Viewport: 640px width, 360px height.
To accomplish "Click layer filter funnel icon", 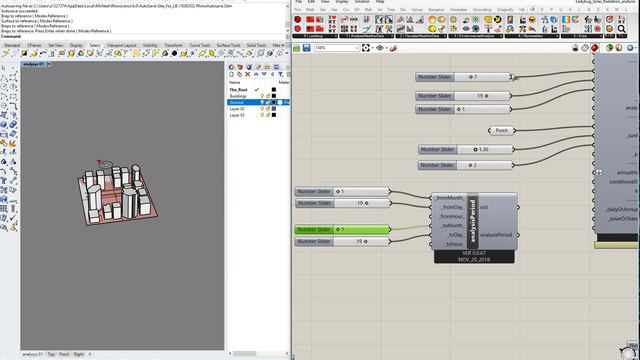I will pyautogui.click(x=280, y=74).
